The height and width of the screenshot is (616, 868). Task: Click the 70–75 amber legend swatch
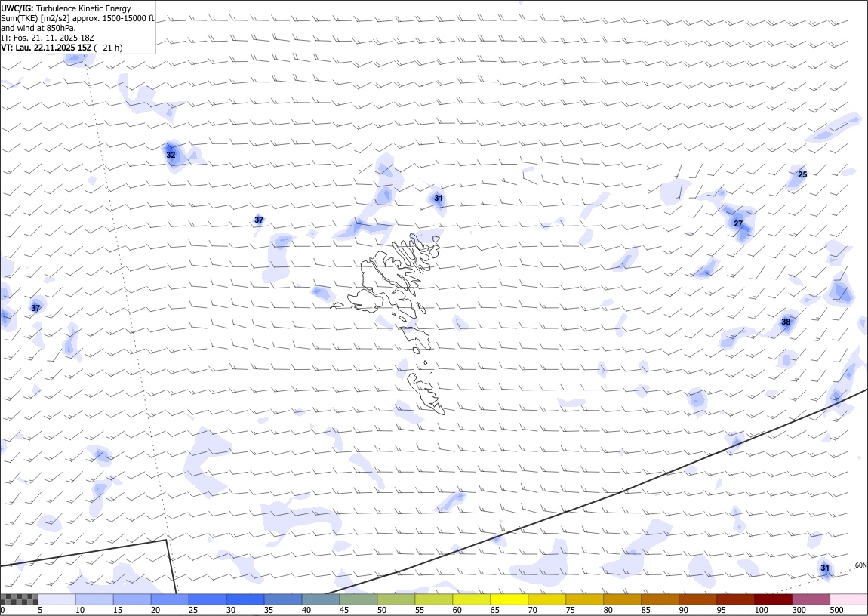point(546,599)
